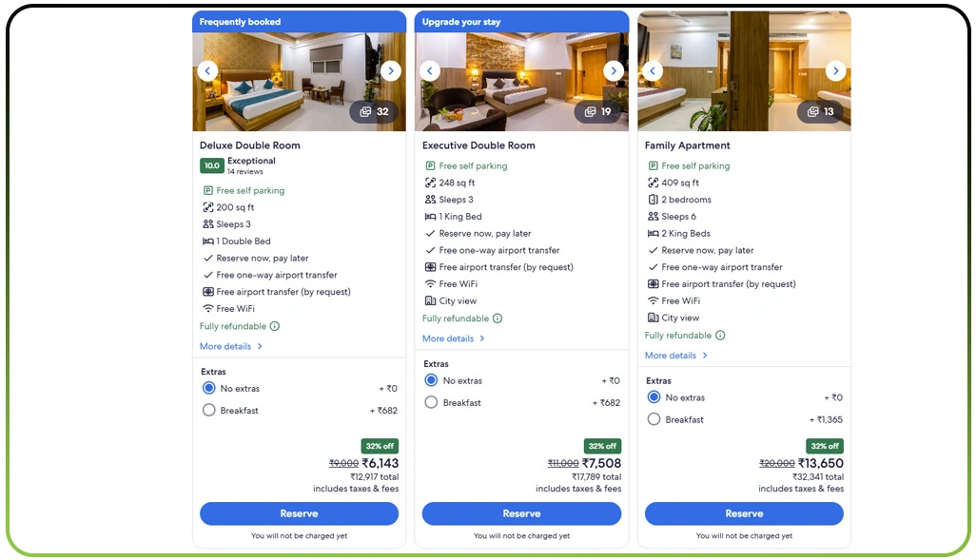The image size is (976, 560).
Task: Reserve the Executive Double Room
Action: (x=521, y=514)
